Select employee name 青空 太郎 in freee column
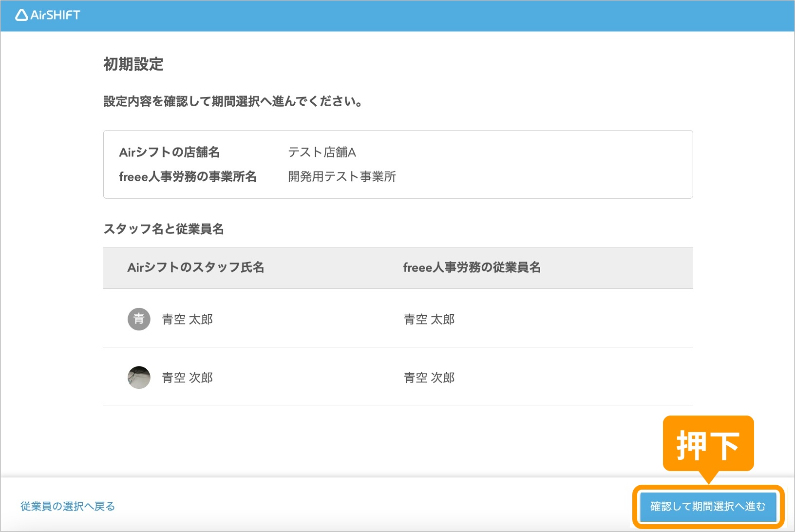The width and height of the screenshot is (795, 532). [x=429, y=319]
